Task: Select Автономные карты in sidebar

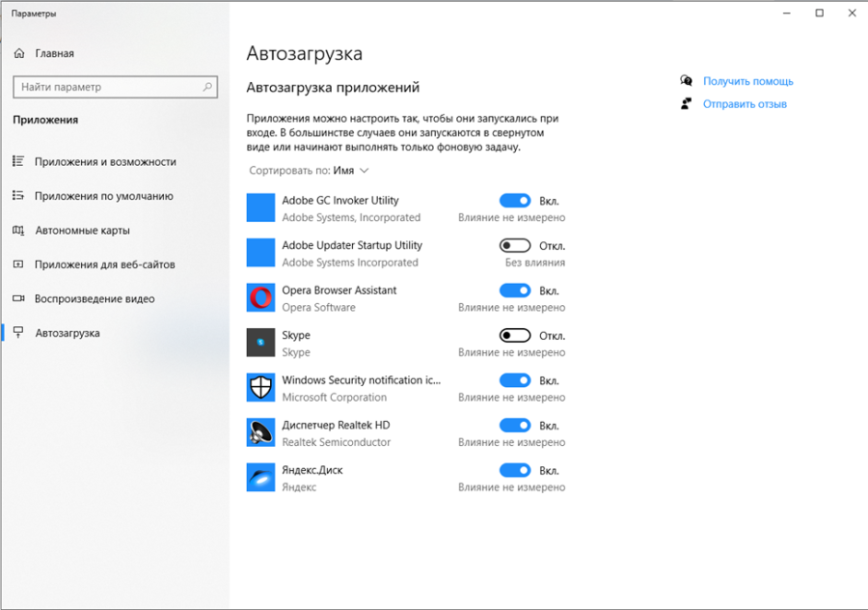Action: [83, 231]
